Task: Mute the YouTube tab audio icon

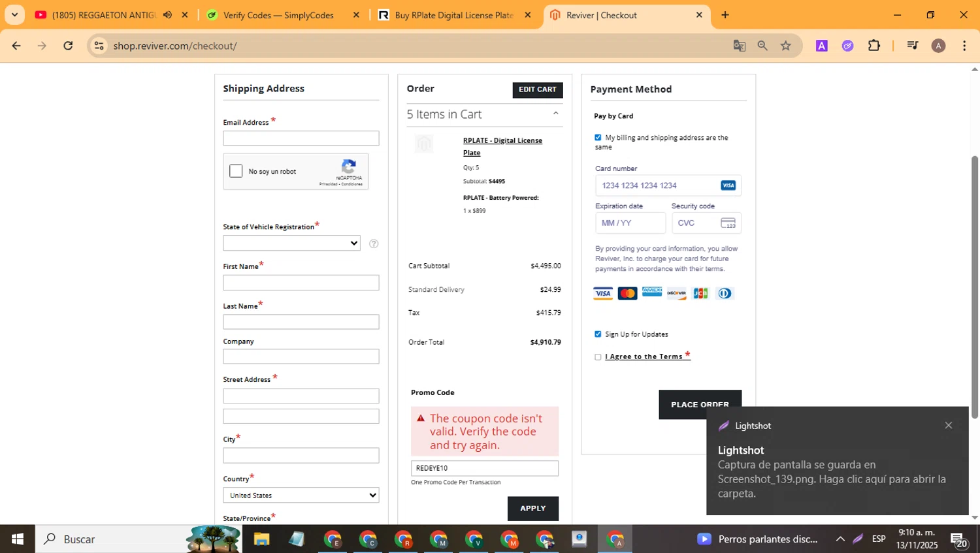Action: [x=168, y=15]
